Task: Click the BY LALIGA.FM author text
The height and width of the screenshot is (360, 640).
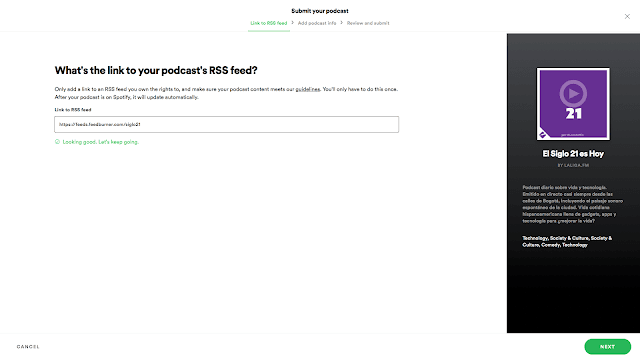Action: [x=573, y=165]
